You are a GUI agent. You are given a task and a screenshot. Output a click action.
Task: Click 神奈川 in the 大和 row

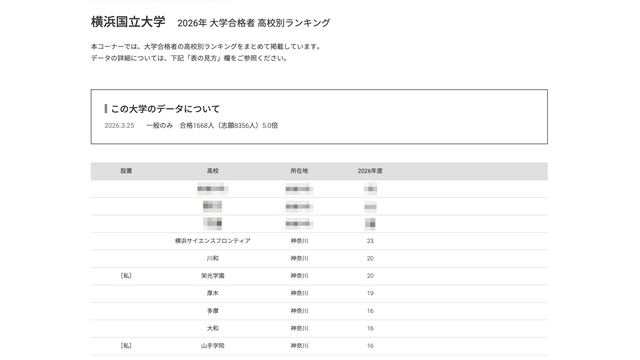tap(299, 328)
